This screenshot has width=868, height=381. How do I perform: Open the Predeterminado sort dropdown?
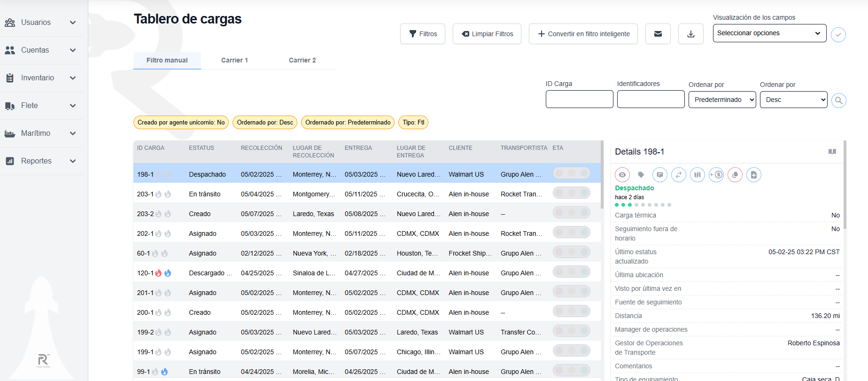click(722, 100)
